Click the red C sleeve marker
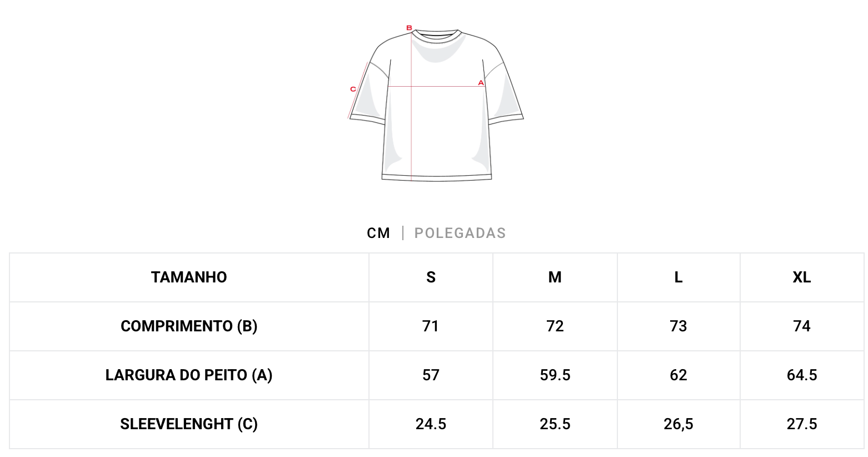Image resolution: width=868 pixels, height=457 pixels. [x=353, y=89]
